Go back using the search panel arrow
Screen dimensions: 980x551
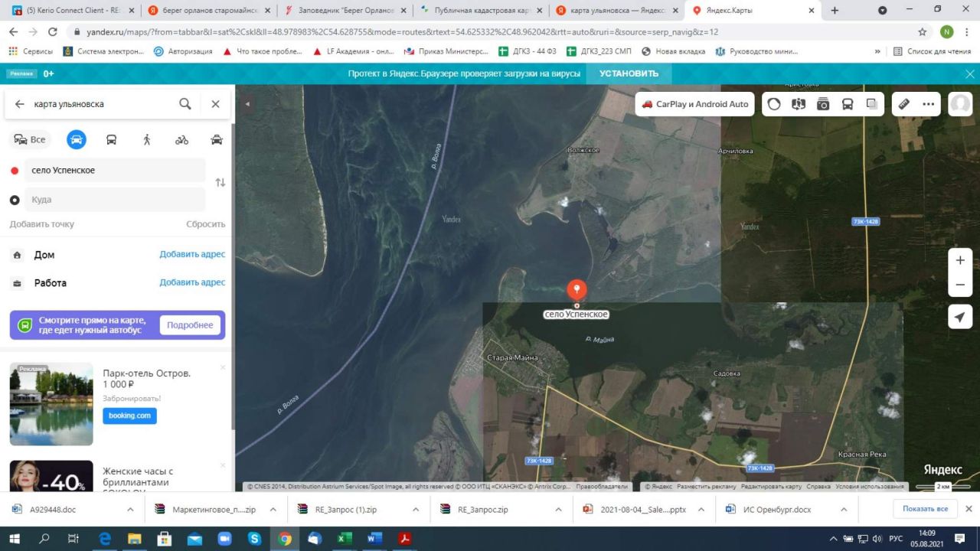(x=20, y=104)
